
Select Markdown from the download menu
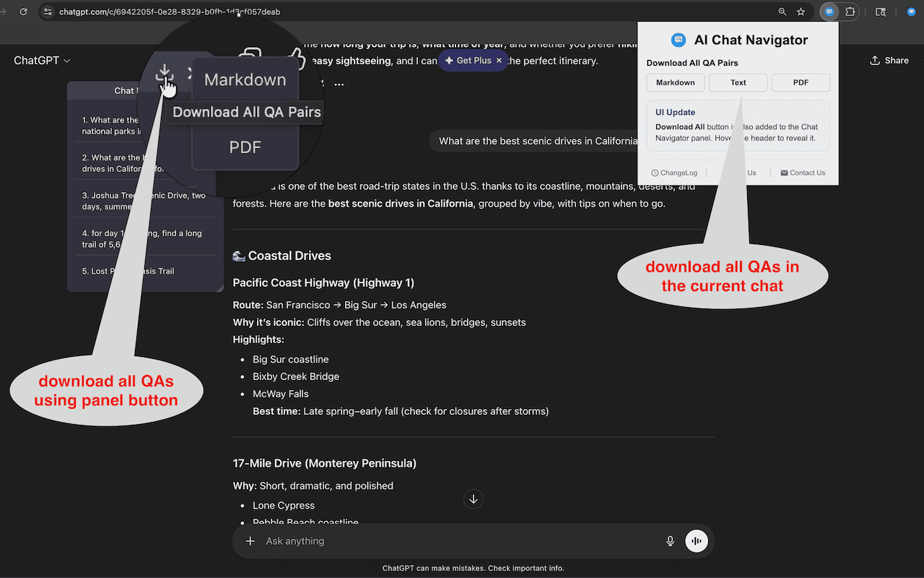point(245,79)
